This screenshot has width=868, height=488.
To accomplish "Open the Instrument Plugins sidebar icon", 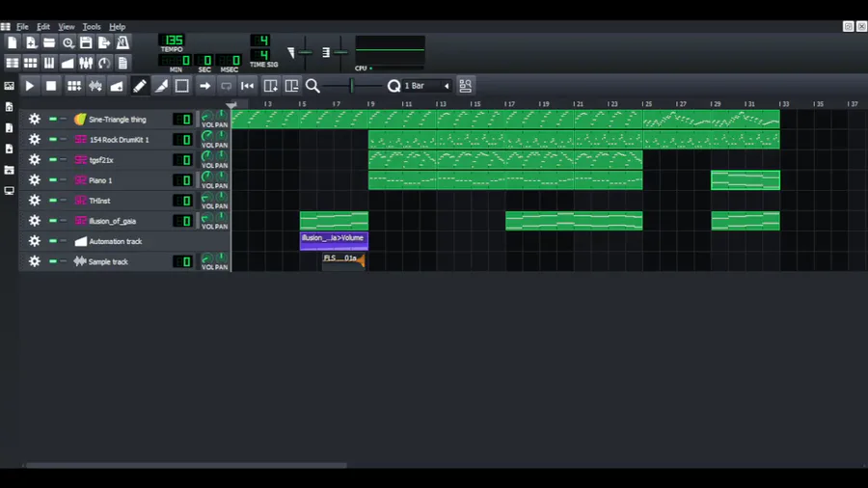I will 9,86.
